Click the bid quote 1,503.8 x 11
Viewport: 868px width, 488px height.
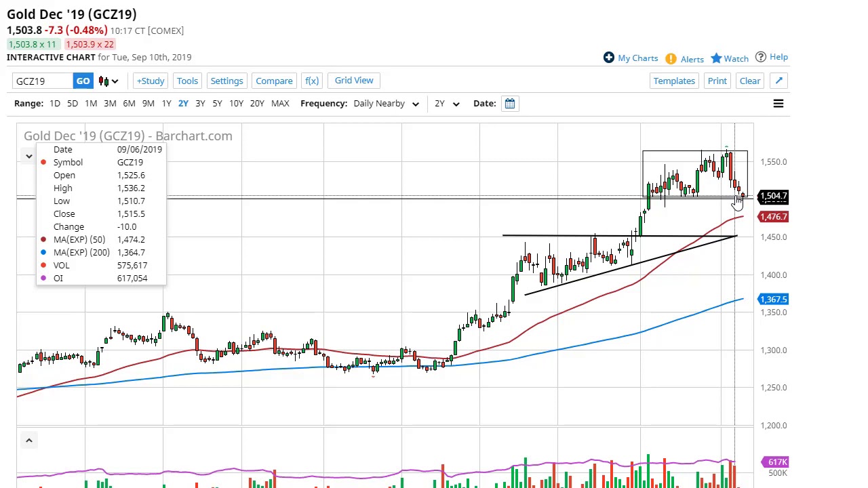pos(33,44)
